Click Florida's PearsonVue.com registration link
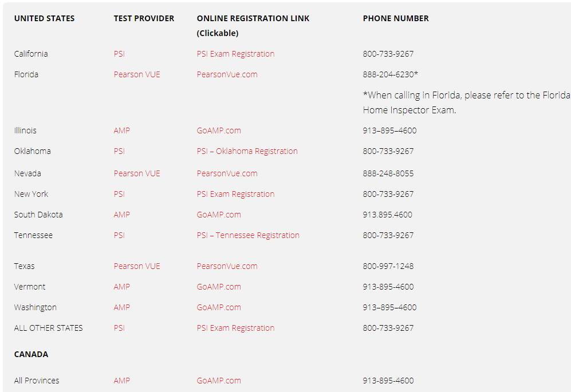This screenshot has height=392, width=571. pos(227,74)
